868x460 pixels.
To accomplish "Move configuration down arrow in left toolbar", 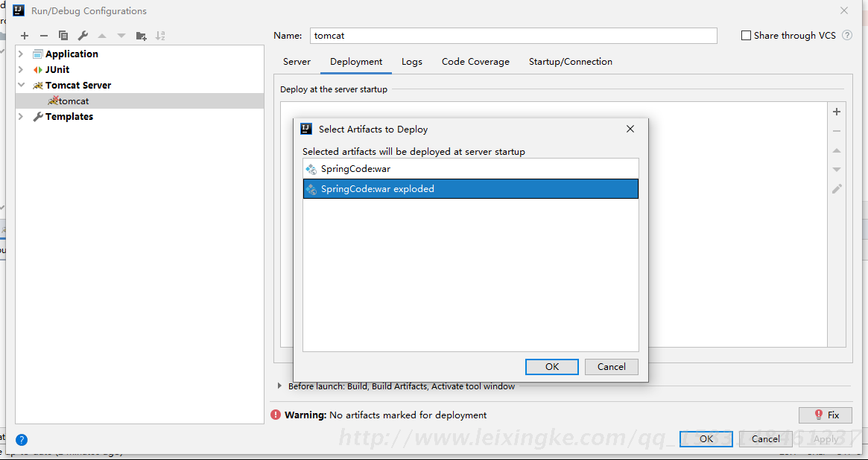I will (121, 36).
